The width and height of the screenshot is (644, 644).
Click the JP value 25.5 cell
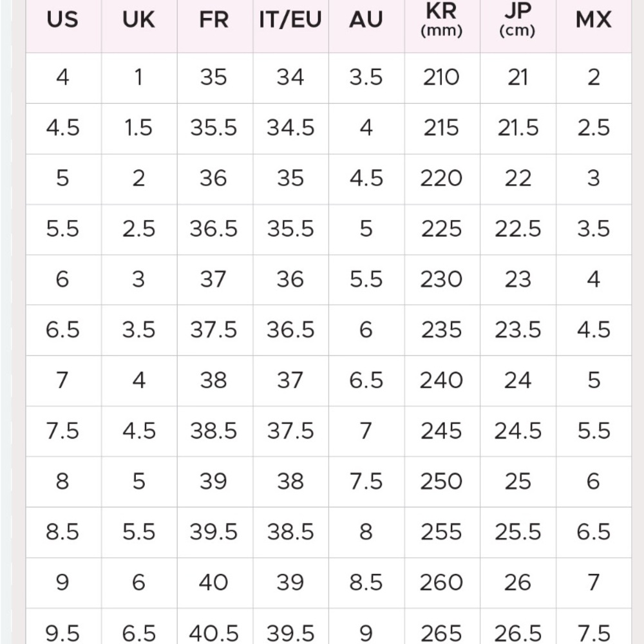point(518,533)
